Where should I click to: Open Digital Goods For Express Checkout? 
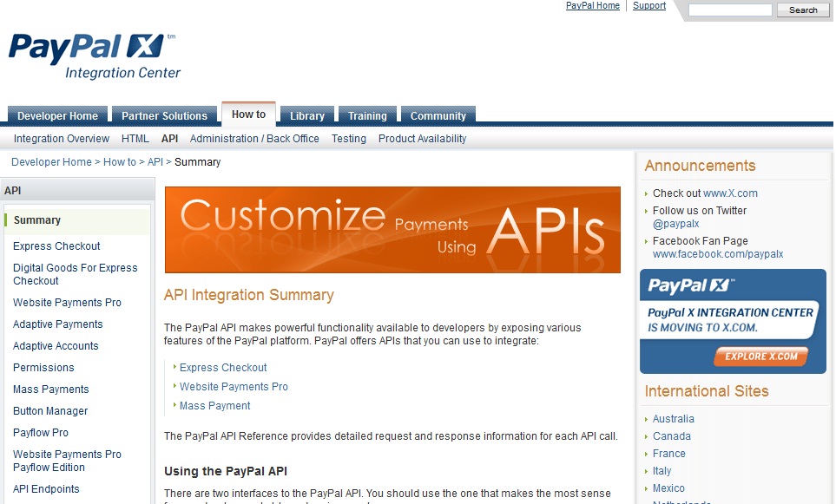tap(76, 274)
